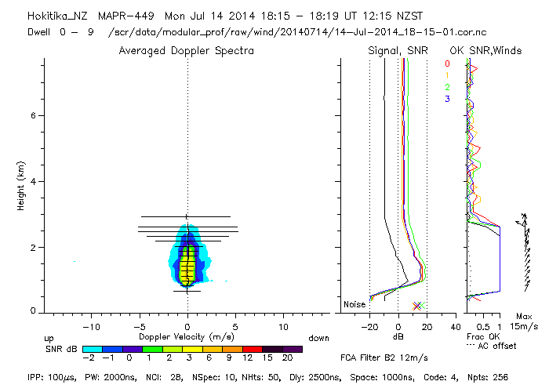Click the orange beam 1 legend number
Screen dimensions: 549x392
tap(447, 75)
